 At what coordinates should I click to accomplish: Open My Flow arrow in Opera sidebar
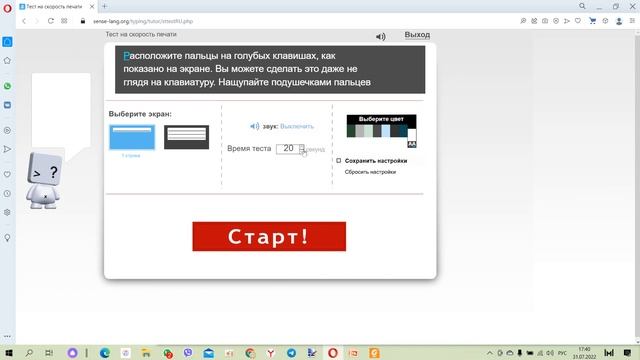coord(7,149)
